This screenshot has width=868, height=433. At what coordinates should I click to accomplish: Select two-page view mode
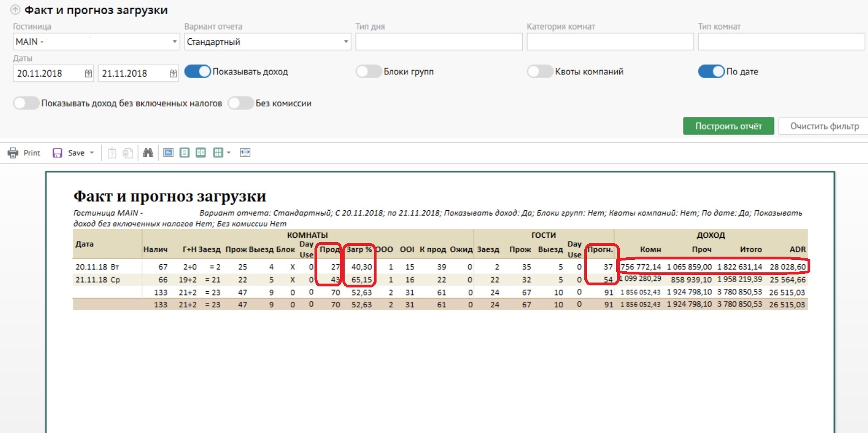201,153
